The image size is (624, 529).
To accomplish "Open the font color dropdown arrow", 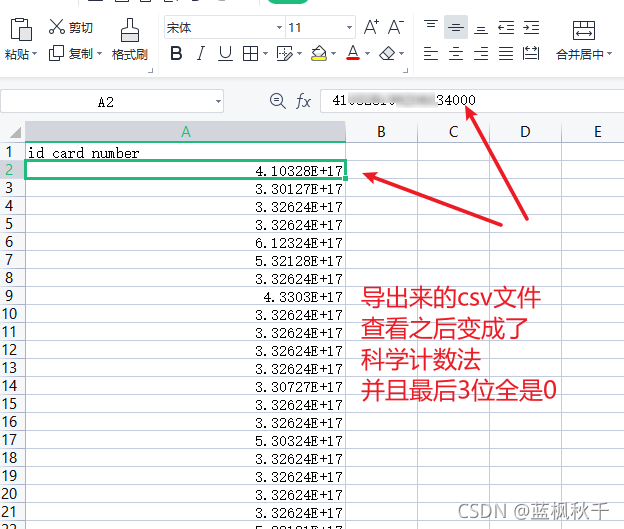I will (x=367, y=53).
